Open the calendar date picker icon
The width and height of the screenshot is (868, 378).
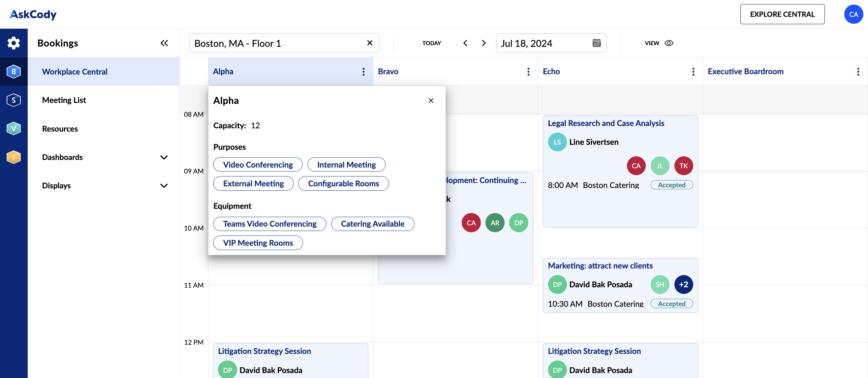[596, 43]
